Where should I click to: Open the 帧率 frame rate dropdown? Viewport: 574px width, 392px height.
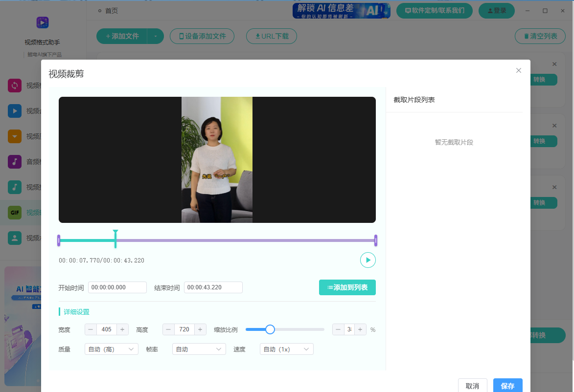pos(199,349)
